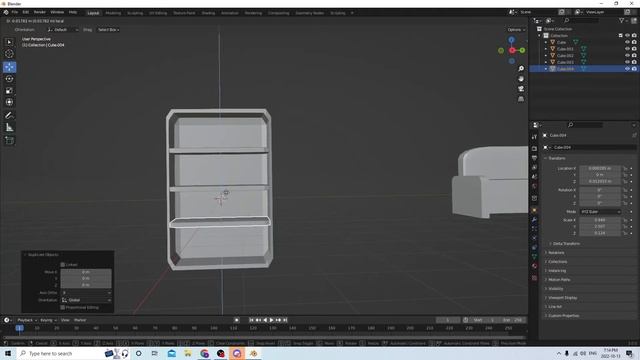Open the timeline Keying menu
The width and height of the screenshot is (640, 360).
coord(48,320)
